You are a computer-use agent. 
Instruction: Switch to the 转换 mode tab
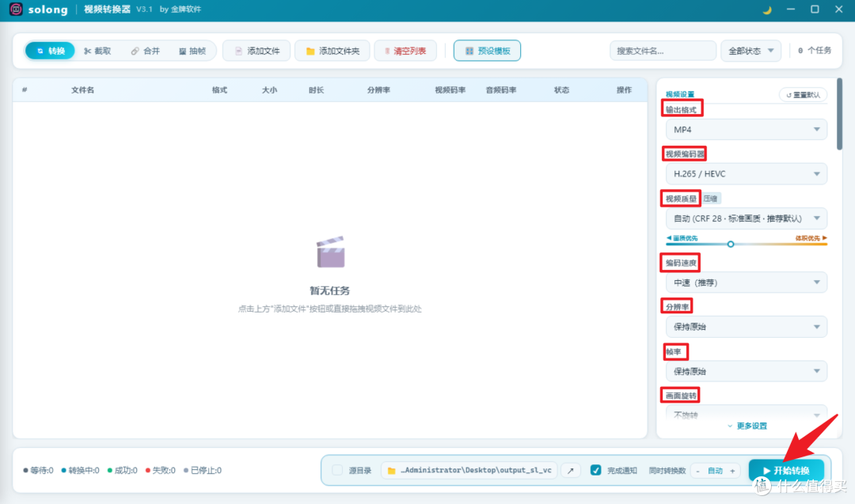pyautogui.click(x=50, y=51)
